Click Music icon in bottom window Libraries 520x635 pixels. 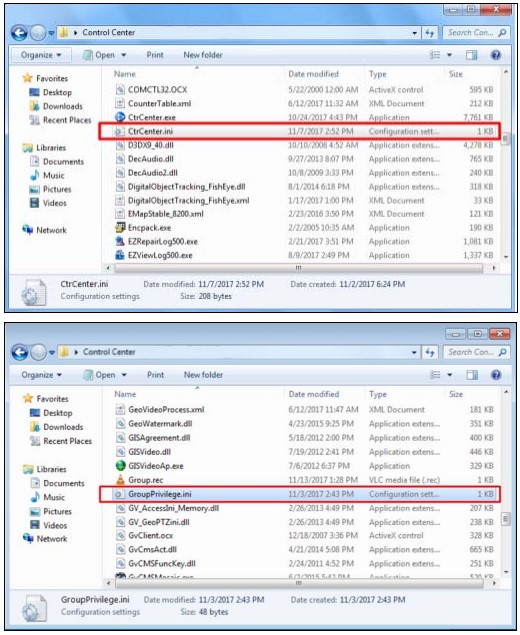click(35, 497)
